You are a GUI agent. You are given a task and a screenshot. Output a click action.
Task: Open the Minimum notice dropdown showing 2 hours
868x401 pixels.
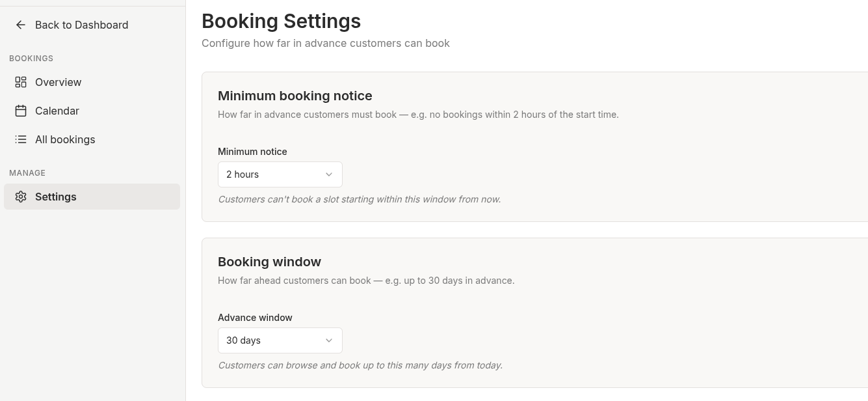(280, 174)
